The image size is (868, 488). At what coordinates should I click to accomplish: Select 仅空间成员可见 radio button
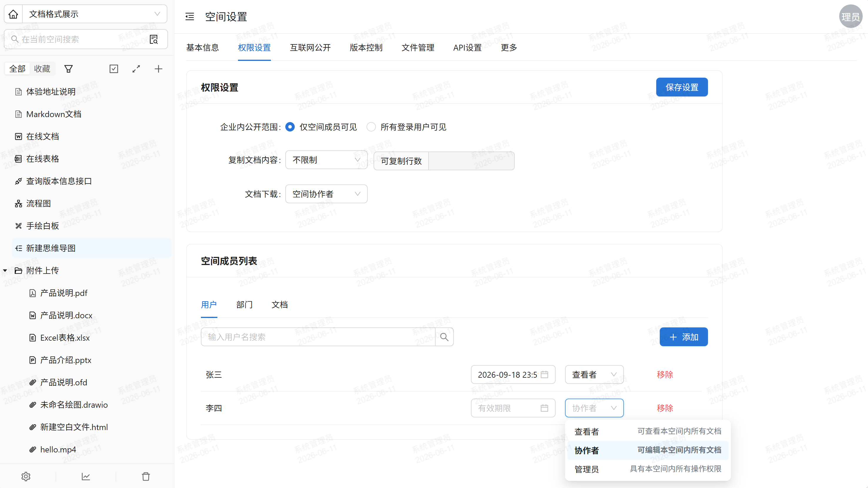[x=290, y=127]
